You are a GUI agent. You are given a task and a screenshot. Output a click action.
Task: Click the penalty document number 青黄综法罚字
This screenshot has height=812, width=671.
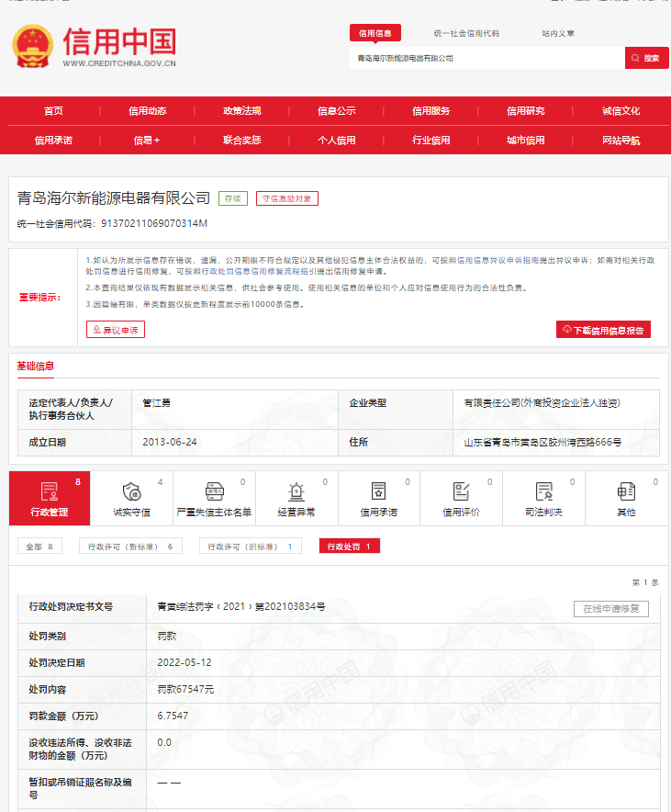241,606
